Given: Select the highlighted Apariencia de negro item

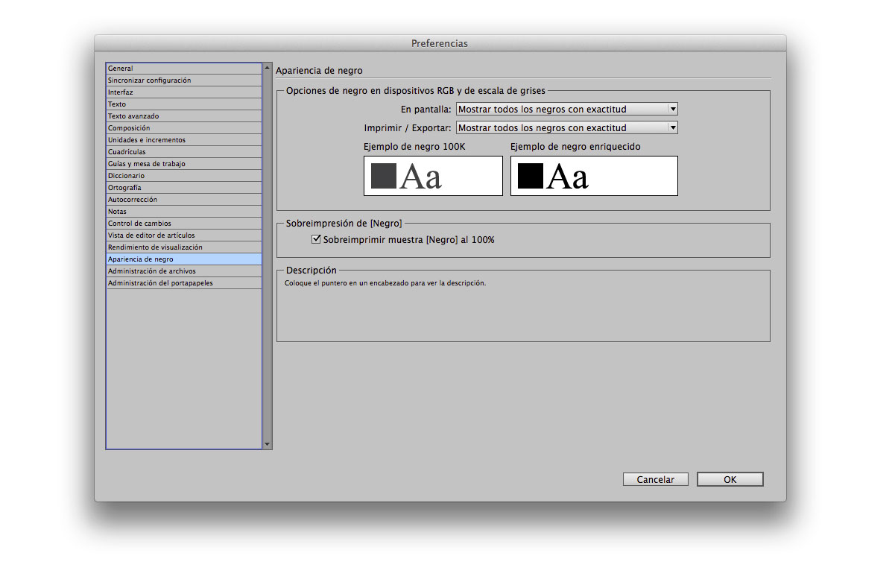Looking at the screenshot, I should 184,259.
